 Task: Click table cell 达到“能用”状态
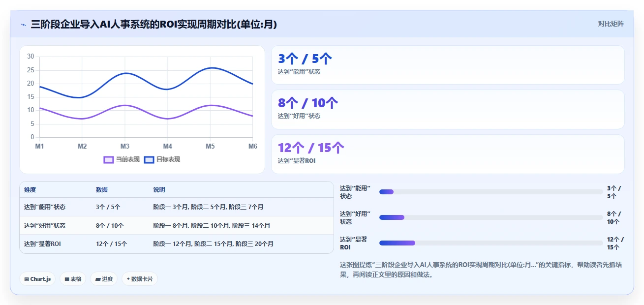pos(45,207)
